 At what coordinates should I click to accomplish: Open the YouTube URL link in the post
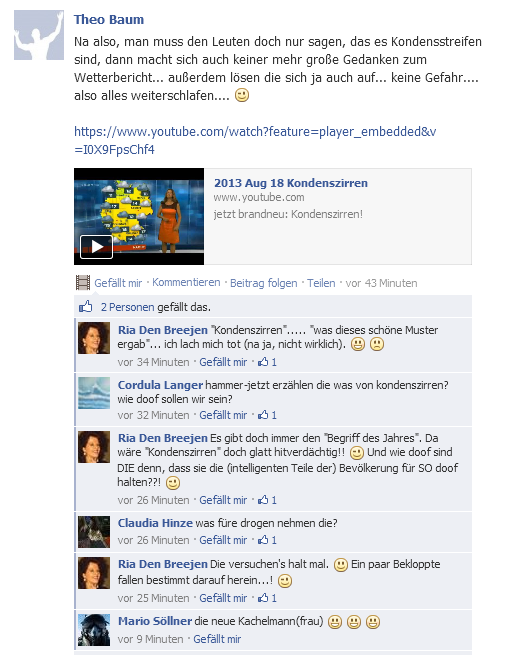(x=255, y=140)
